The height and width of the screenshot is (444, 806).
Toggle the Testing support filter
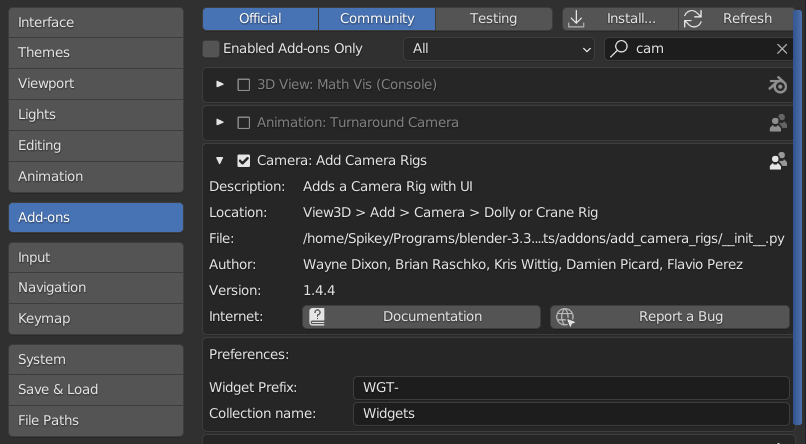pos(493,18)
